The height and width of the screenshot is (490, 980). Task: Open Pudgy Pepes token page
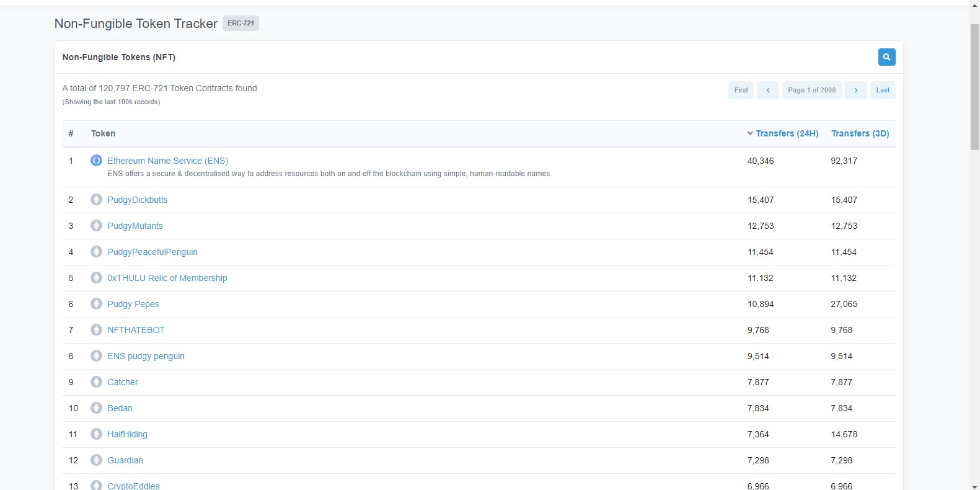(133, 304)
